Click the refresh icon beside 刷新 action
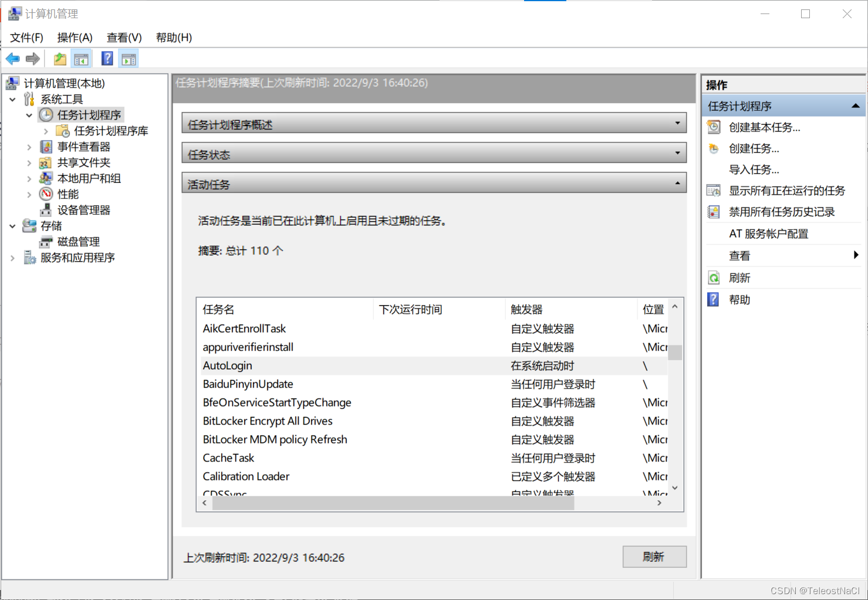868x600 pixels. pos(713,277)
